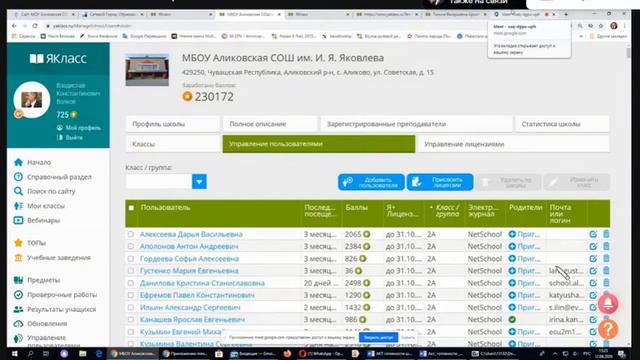Click the taskbar search icon

coord(30,353)
